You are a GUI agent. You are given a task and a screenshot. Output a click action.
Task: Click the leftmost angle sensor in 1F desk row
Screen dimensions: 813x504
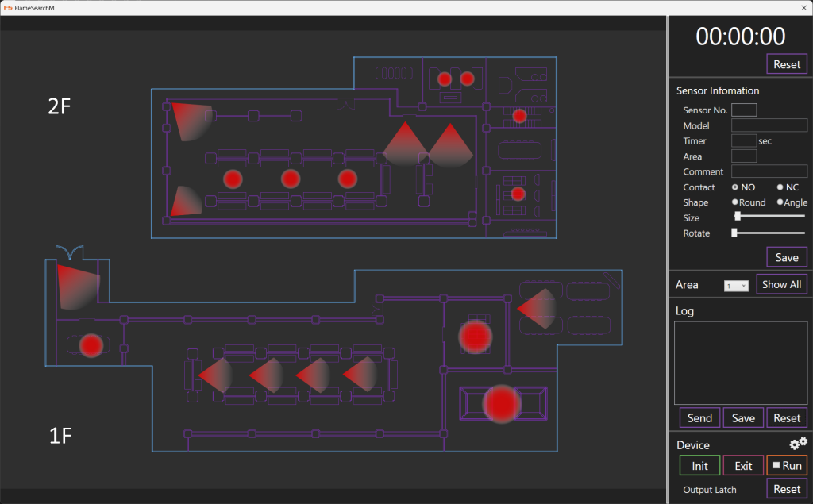point(214,375)
